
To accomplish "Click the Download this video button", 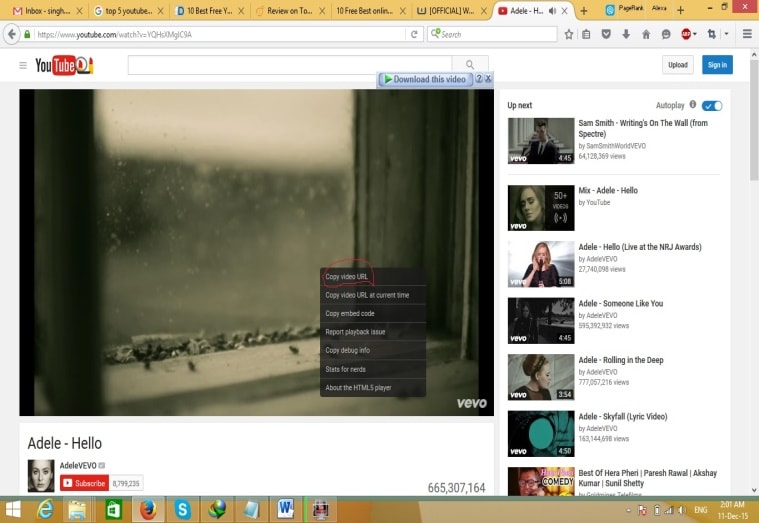I will pyautogui.click(x=425, y=79).
